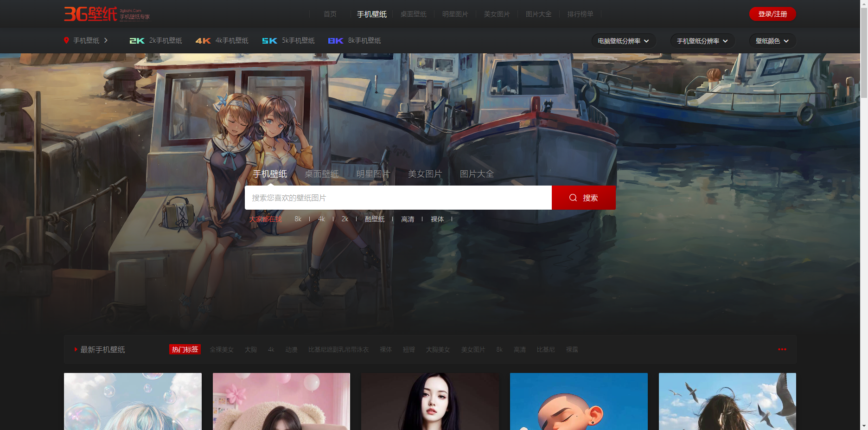Click the blue 5K resolution icon

pos(269,41)
